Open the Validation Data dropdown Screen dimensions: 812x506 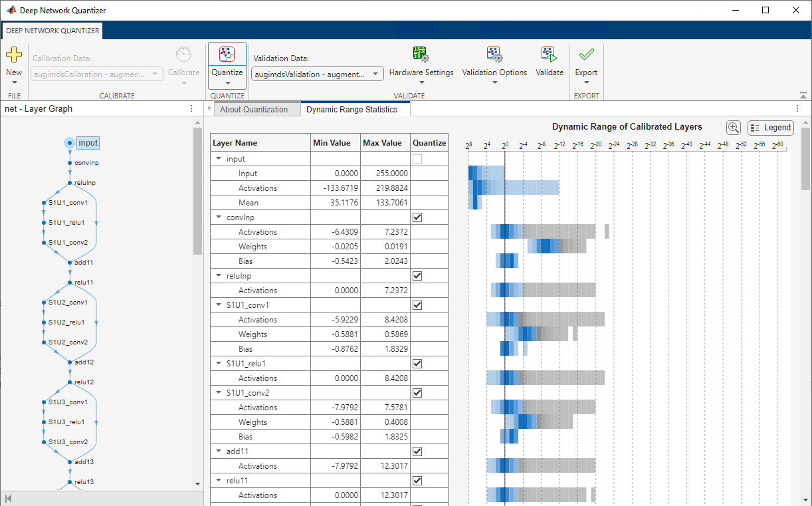[x=318, y=74]
